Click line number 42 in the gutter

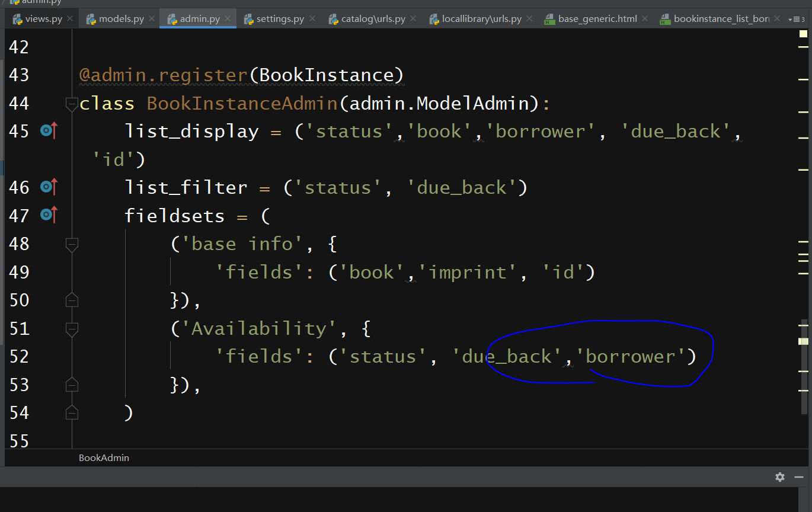[19, 46]
